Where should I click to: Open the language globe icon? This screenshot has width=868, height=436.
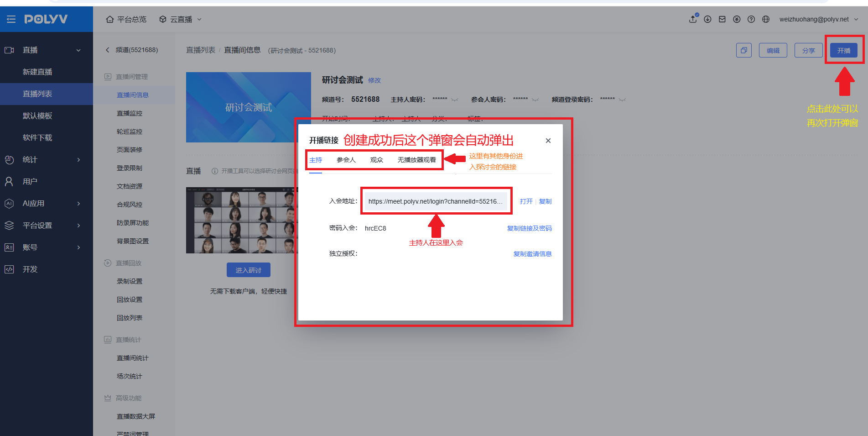click(766, 19)
